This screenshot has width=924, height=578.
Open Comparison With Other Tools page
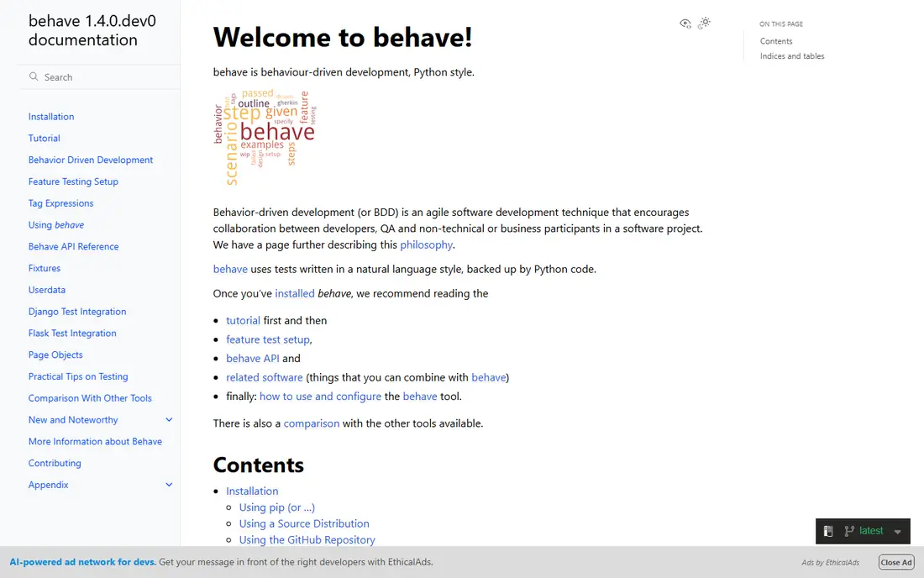pos(90,398)
